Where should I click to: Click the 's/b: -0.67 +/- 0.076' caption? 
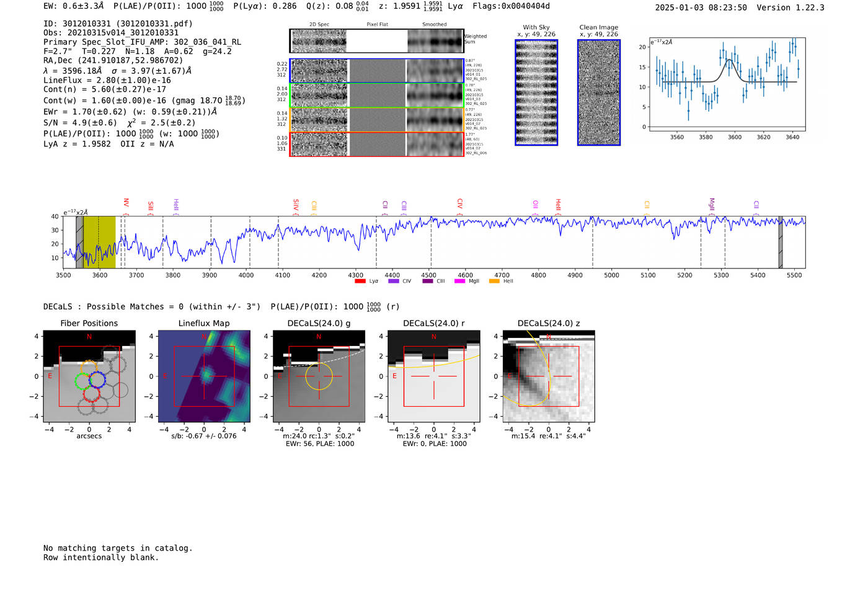click(204, 436)
